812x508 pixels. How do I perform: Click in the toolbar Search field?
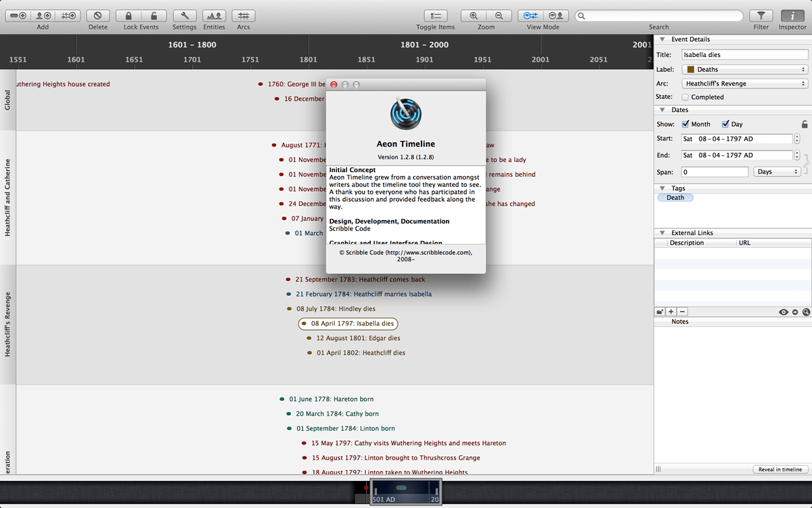(659, 16)
